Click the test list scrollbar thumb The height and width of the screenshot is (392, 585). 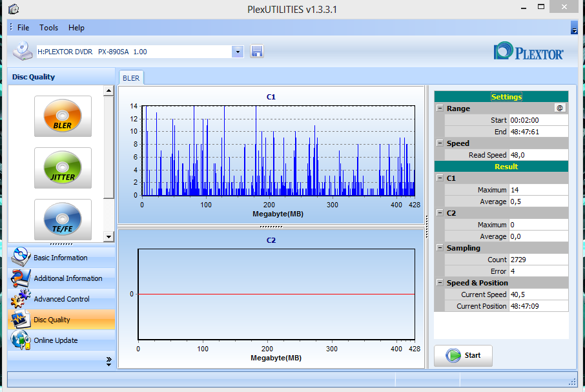pos(108,147)
